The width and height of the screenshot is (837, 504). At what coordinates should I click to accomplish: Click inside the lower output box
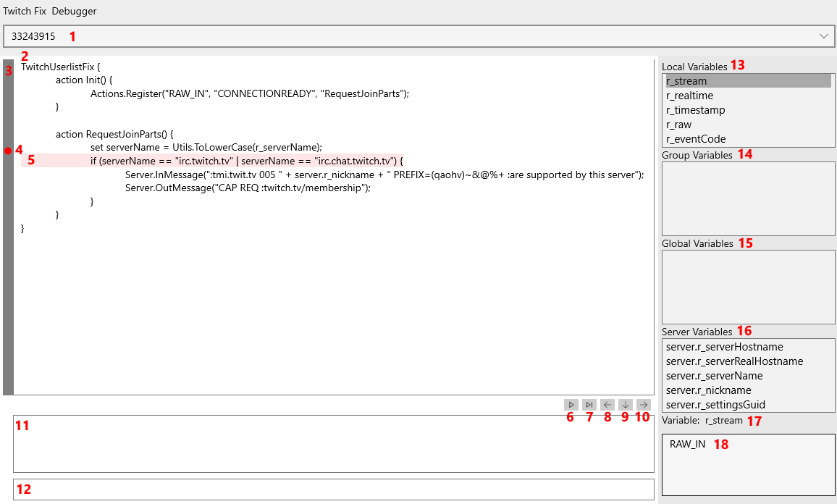click(x=326, y=489)
